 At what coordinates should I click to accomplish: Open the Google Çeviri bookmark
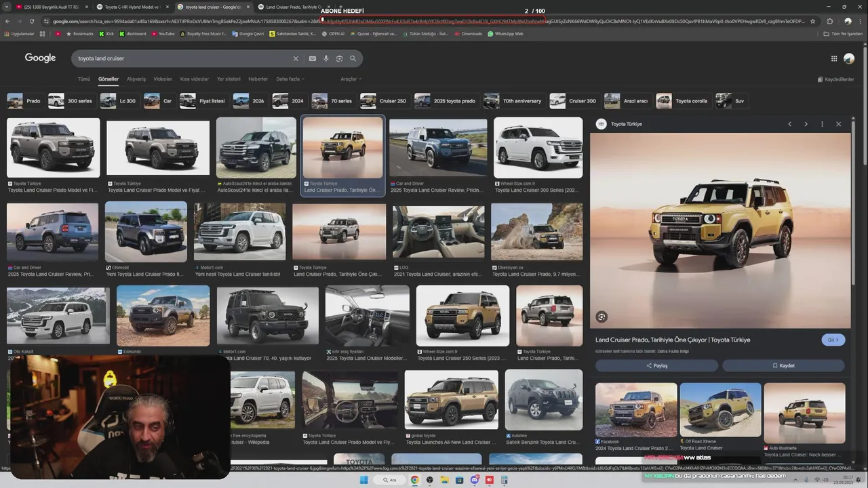click(x=248, y=34)
